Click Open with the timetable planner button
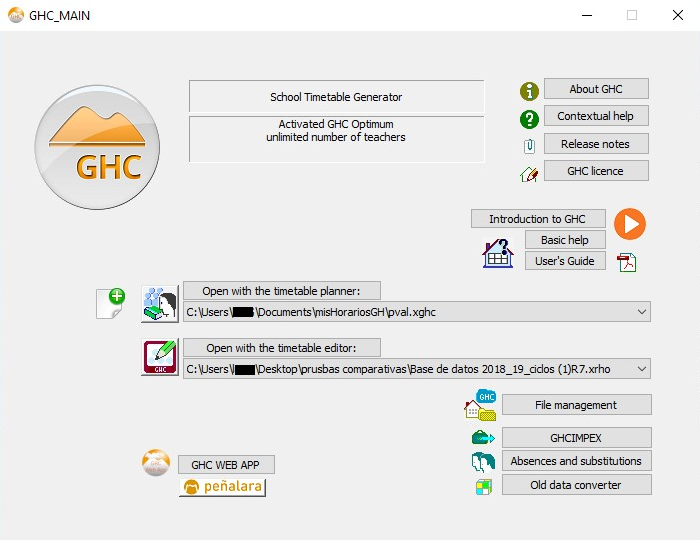 [x=282, y=291]
